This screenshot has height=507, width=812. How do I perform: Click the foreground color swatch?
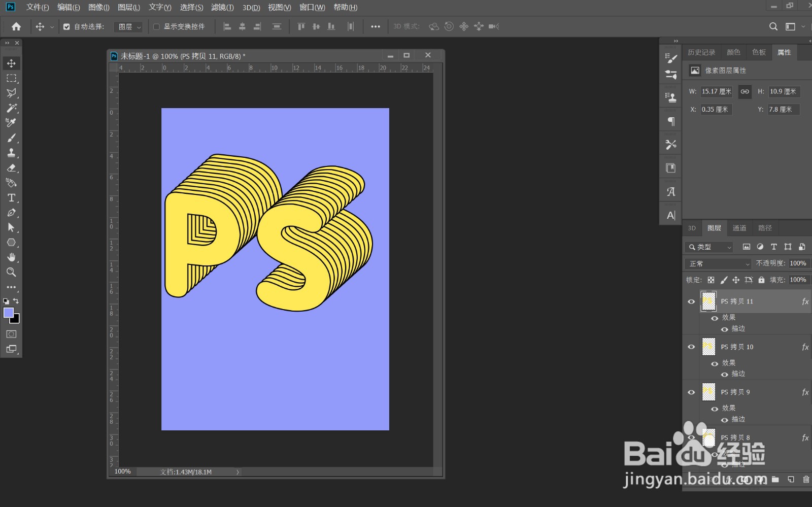[8, 313]
